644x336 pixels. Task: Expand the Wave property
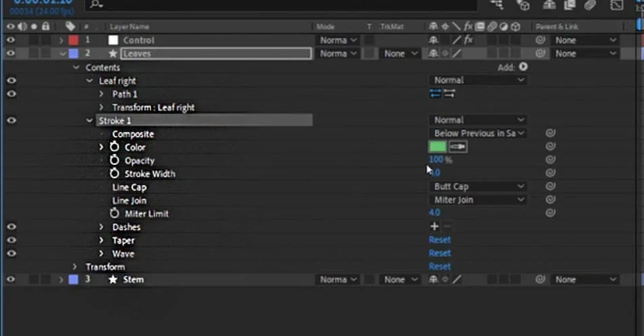(x=102, y=253)
